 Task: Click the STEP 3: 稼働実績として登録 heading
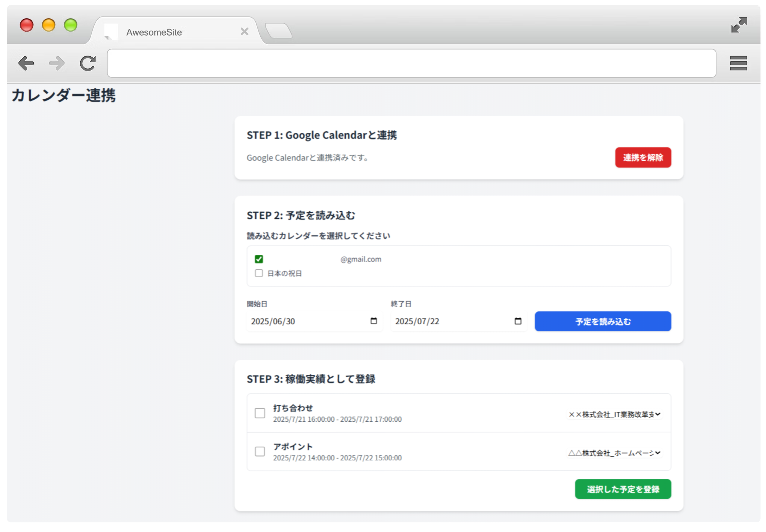coord(311,379)
